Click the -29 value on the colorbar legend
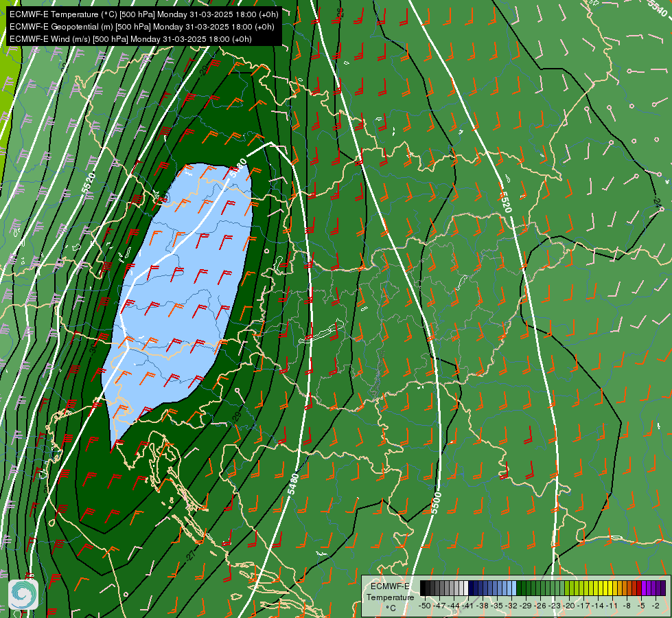The image size is (672, 618). pyautogui.click(x=525, y=606)
